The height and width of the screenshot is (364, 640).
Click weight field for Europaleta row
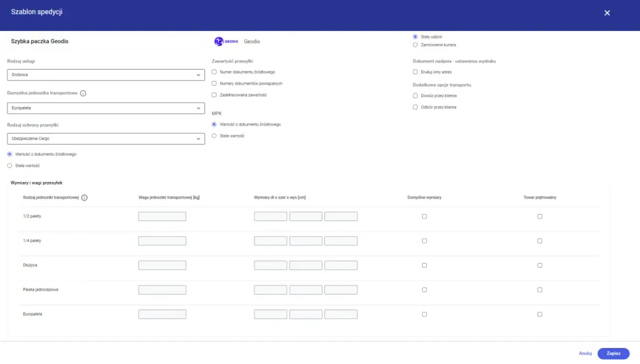(162, 314)
